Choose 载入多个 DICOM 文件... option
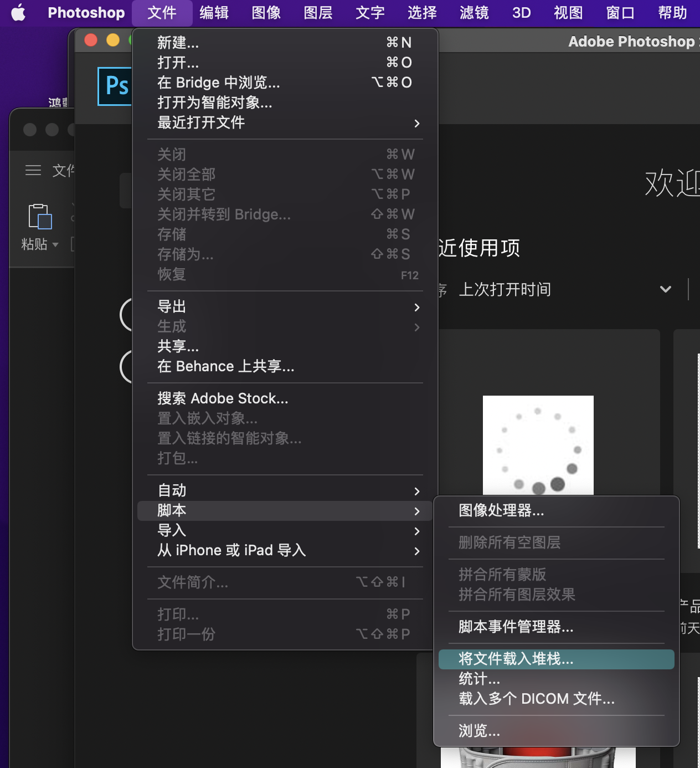The width and height of the screenshot is (700, 768). pyautogui.click(x=536, y=699)
